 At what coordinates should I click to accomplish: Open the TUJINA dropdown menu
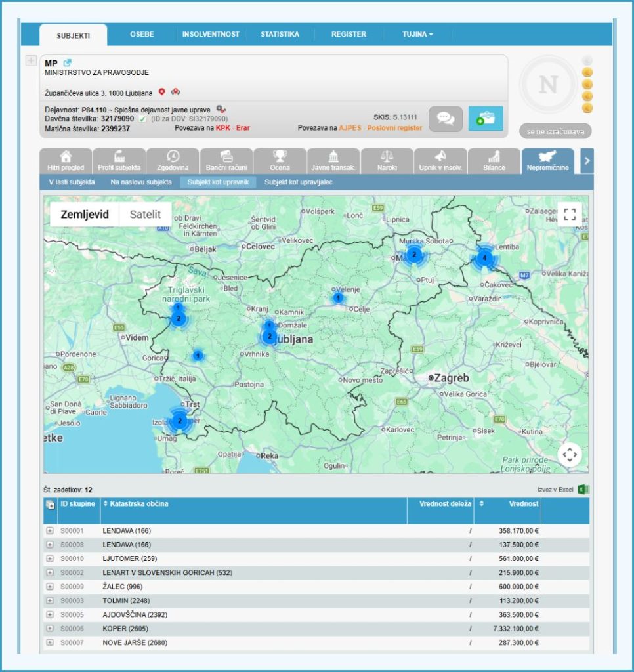(417, 34)
